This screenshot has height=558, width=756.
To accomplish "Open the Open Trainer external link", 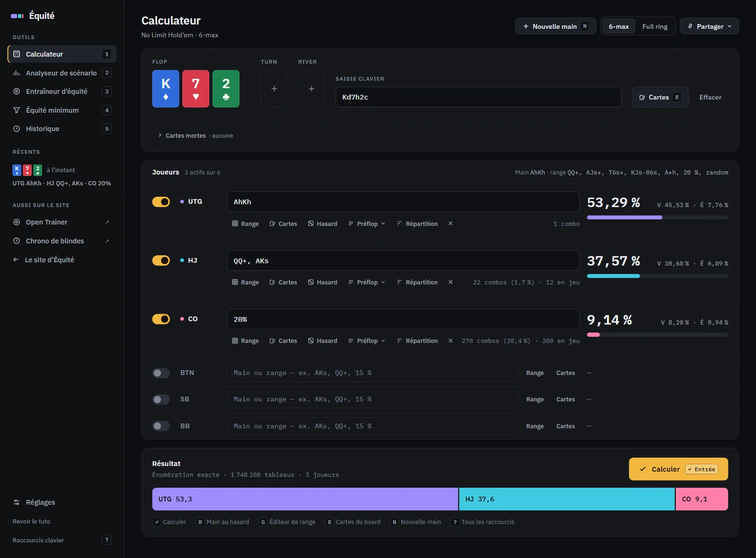I will coord(62,222).
